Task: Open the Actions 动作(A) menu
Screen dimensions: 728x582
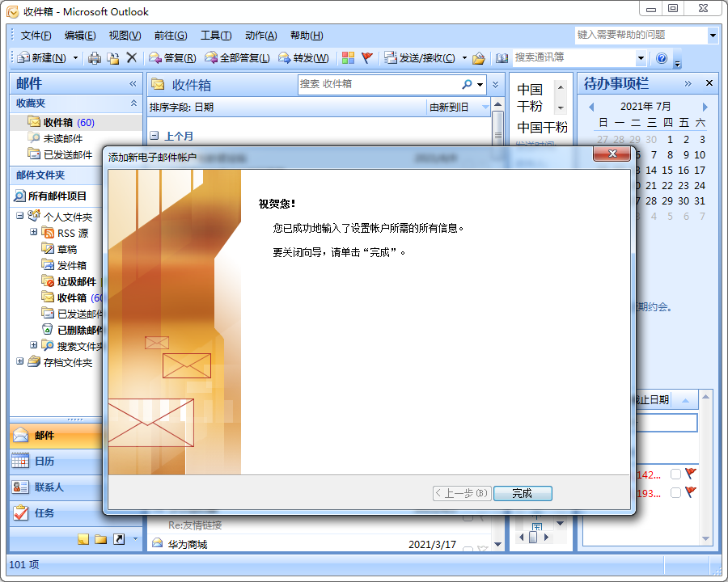Action: (261, 36)
